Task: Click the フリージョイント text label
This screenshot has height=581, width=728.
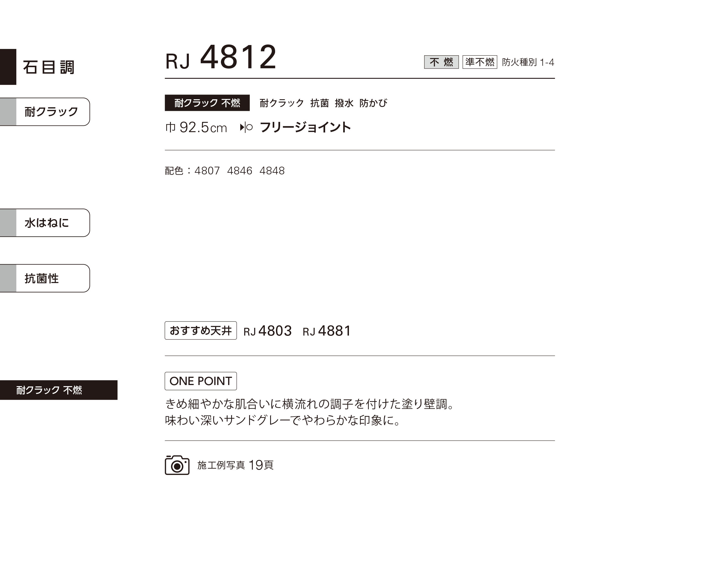Action: tap(305, 128)
